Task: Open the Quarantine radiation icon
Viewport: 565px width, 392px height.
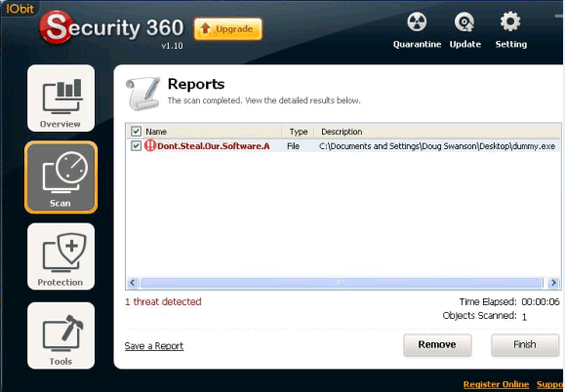Action: tap(417, 22)
